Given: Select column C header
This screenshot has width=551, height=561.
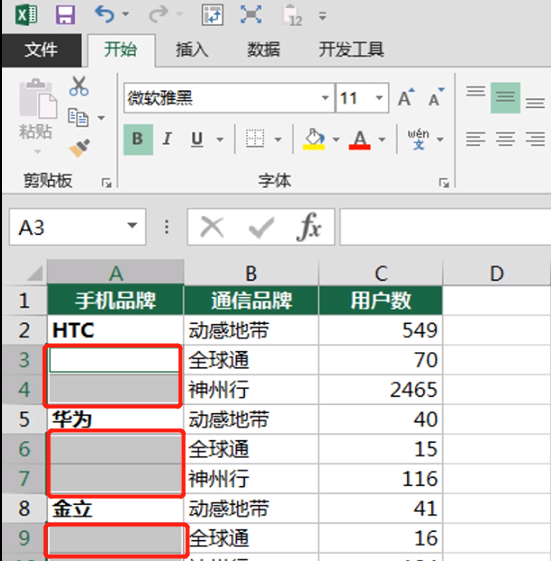Looking at the screenshot, I should (381, 273).
